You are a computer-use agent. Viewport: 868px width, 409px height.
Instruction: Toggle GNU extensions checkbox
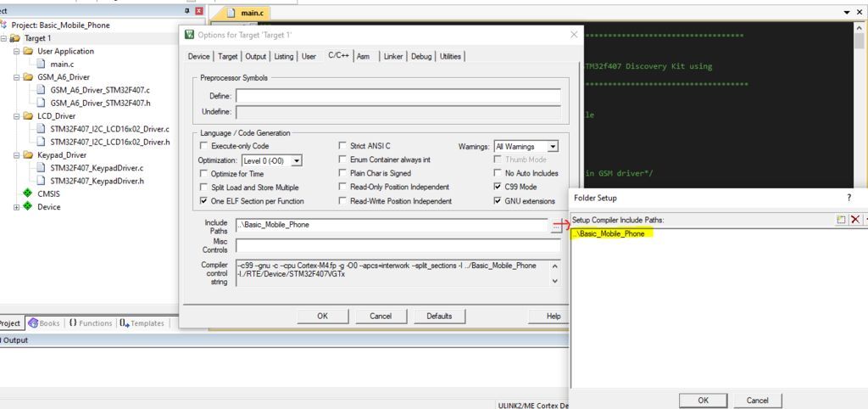(x=497, y=201)
